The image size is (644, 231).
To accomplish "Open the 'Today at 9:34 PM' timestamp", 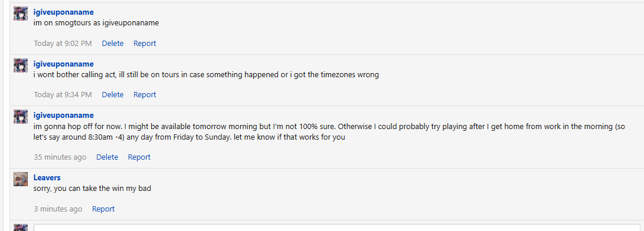I will (63, 95).
